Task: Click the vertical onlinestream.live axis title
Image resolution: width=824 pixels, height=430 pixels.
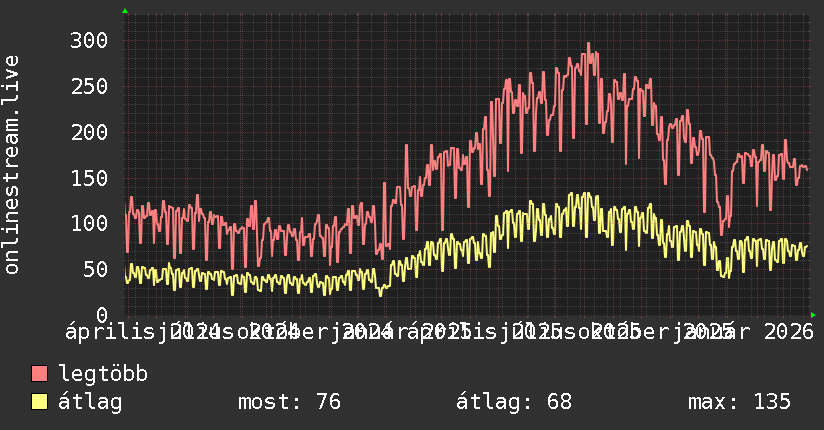Action: (x=12, y=165)
